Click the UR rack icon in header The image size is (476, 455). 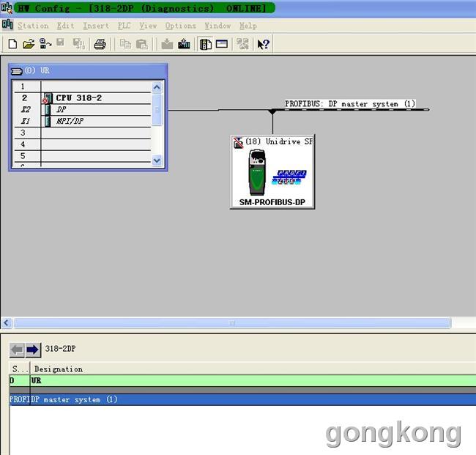coord(16,71)
